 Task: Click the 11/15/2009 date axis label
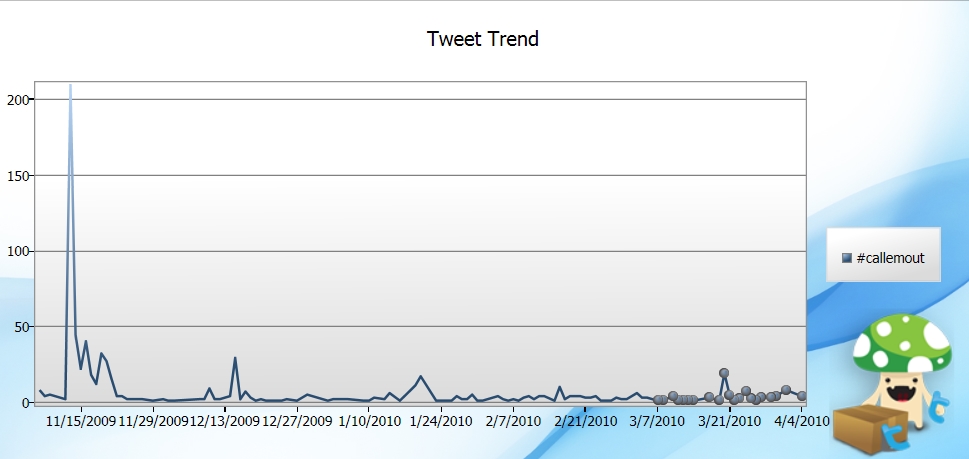[x=81, y=421]
